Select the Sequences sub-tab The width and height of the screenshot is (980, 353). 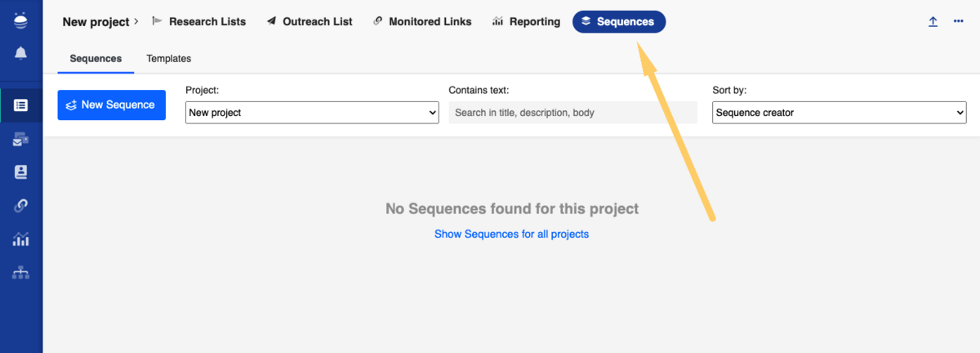[96, 59]
